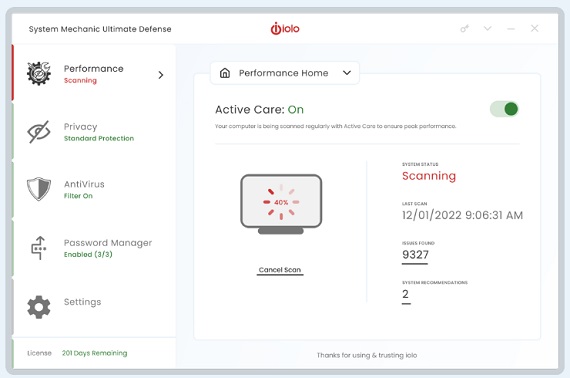Switch to the AntiVirus section
The height and width of the screenshot is (378, 570).
point(84,184)
